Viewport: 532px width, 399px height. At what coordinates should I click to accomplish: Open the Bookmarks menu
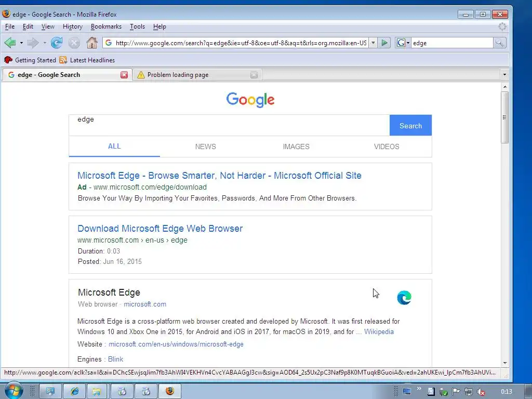click(x=106, y=26)
